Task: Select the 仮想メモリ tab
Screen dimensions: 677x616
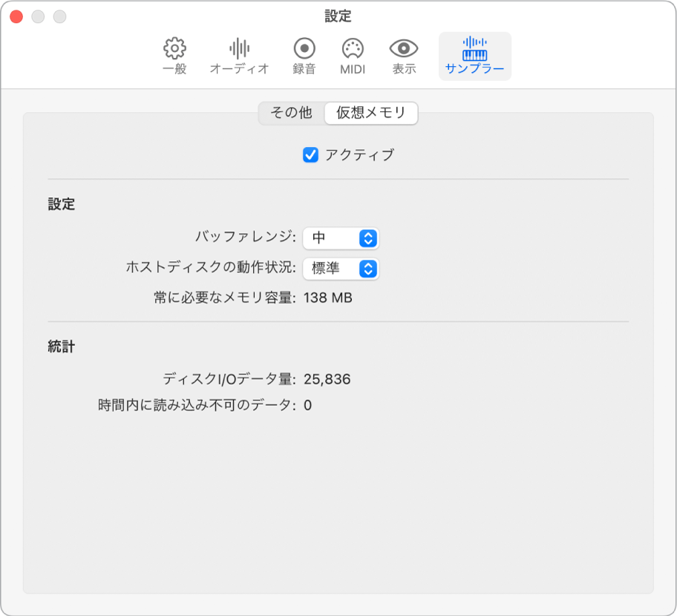Action: click(x=370, y=114)
